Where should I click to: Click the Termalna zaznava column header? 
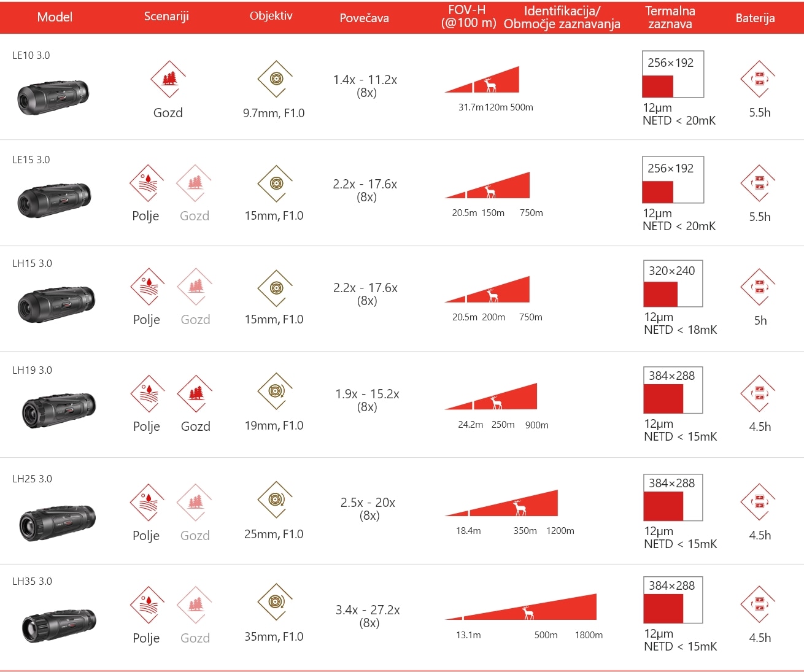pos(670,17)
